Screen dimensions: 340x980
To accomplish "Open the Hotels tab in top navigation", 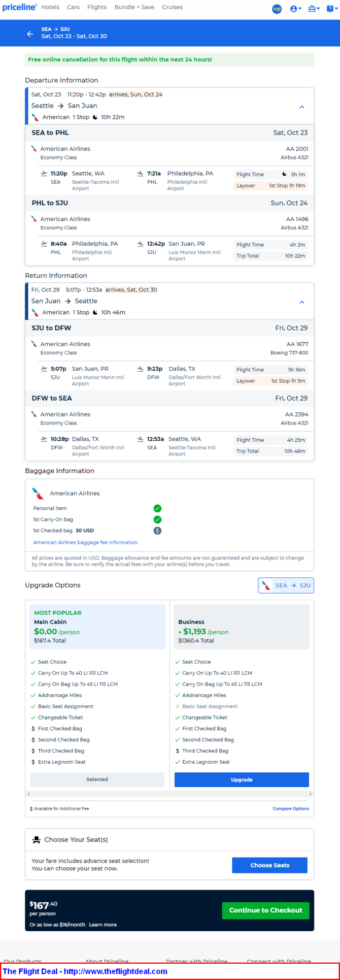I will click(50, 7).
